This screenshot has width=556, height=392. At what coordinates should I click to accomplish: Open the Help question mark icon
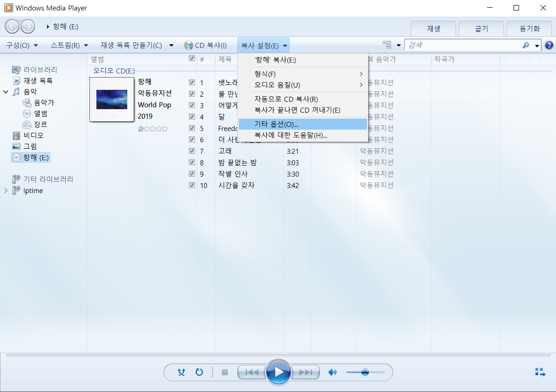(549, 45)
